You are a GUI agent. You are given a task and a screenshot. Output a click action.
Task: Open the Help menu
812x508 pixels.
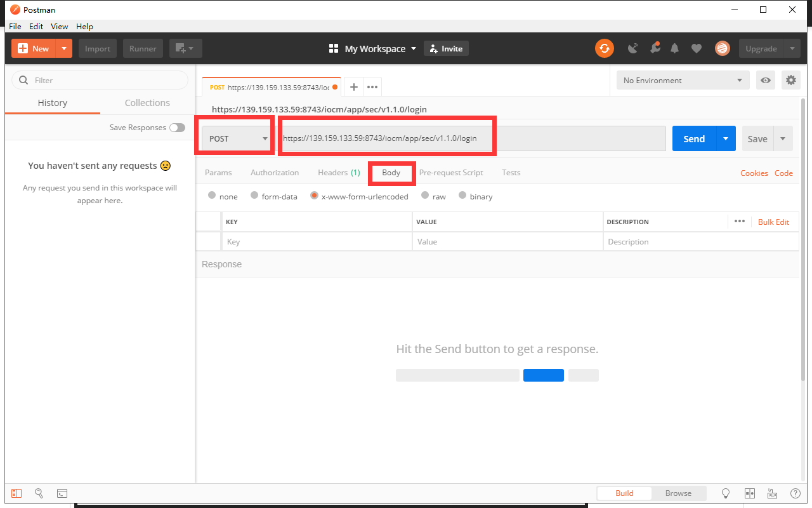[84, 26]
